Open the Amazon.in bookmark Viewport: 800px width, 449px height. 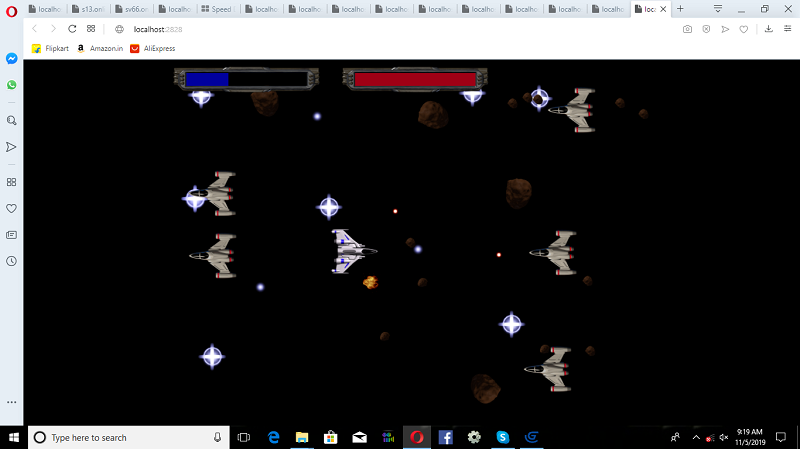pyautogui.click(x=100, y=48)
